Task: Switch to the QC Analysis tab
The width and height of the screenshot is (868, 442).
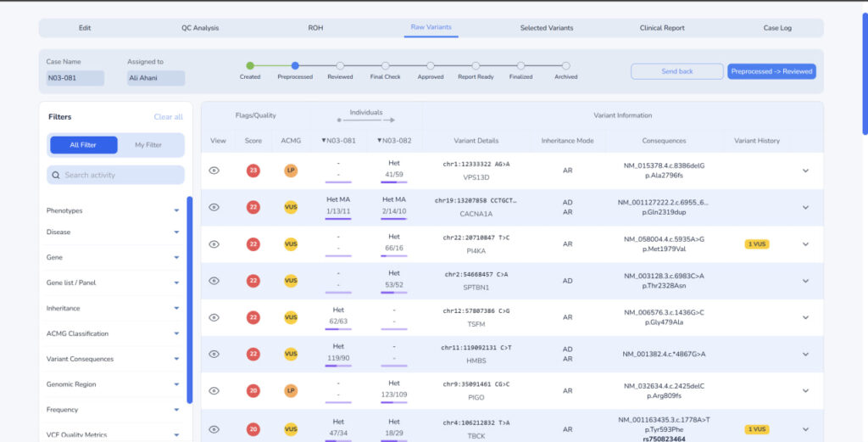Action: [200, 28]
